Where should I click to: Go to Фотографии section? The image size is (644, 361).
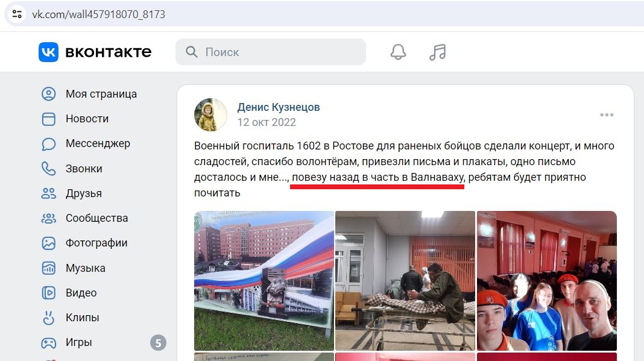pyautogui.click(x=96, y=243)
